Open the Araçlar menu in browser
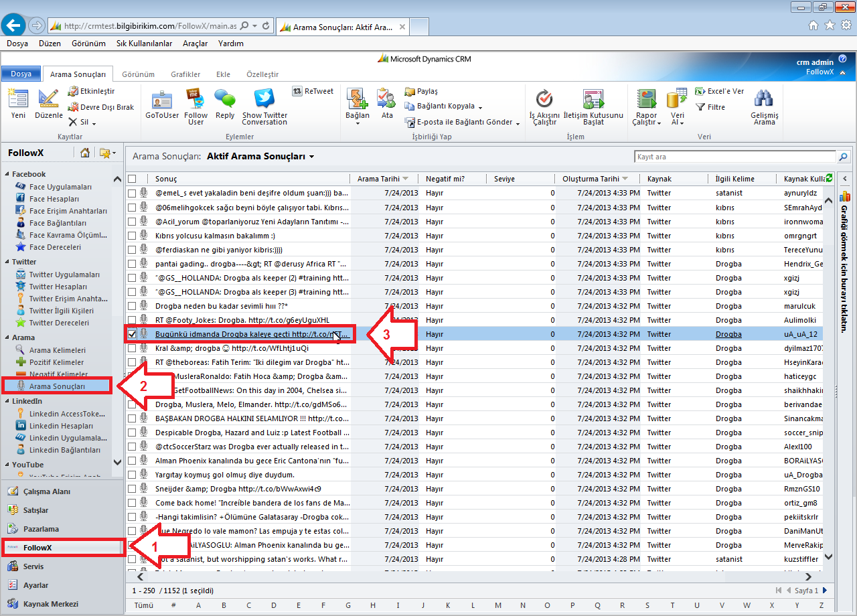Viewport: 857px width, 616px height. (x=195, y=44)
